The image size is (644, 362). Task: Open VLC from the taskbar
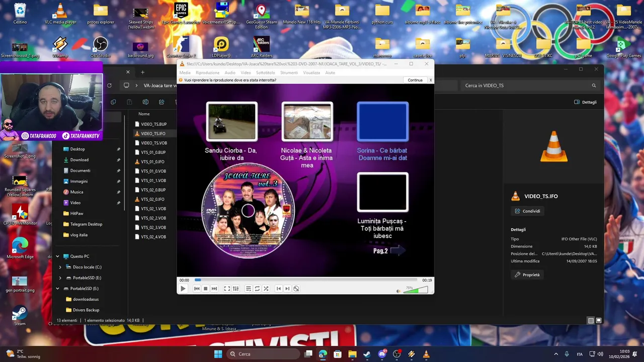click(x=426, y=354)
